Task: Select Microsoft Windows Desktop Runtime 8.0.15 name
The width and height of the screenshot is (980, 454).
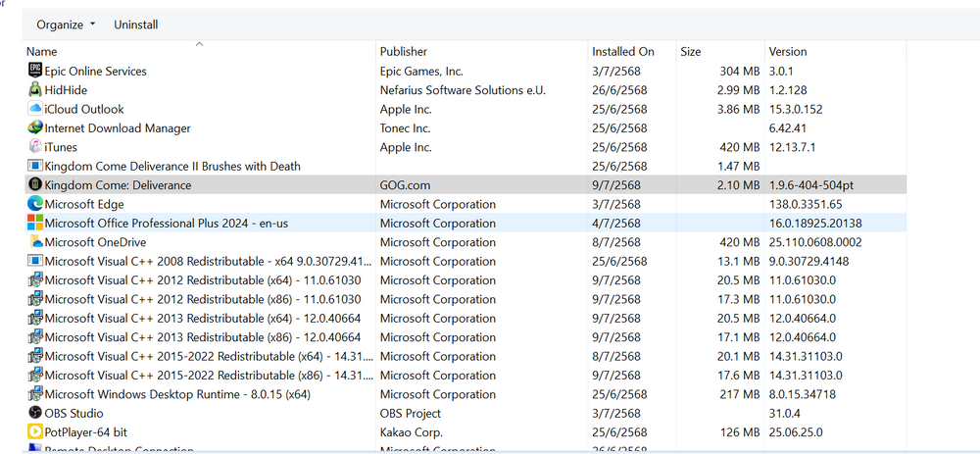Action: click(177, 394)
